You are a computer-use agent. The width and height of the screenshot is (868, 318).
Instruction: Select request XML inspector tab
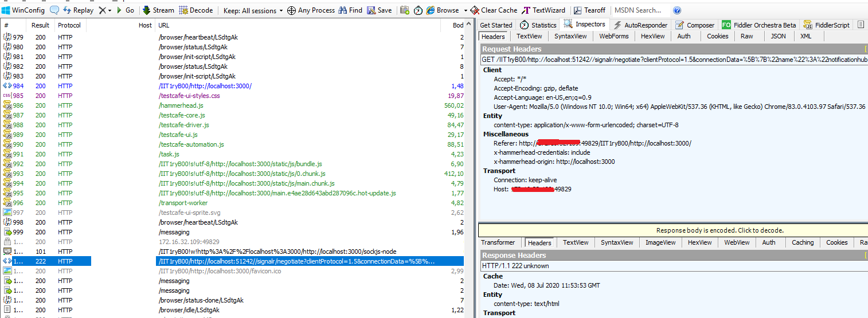point(806,36)
